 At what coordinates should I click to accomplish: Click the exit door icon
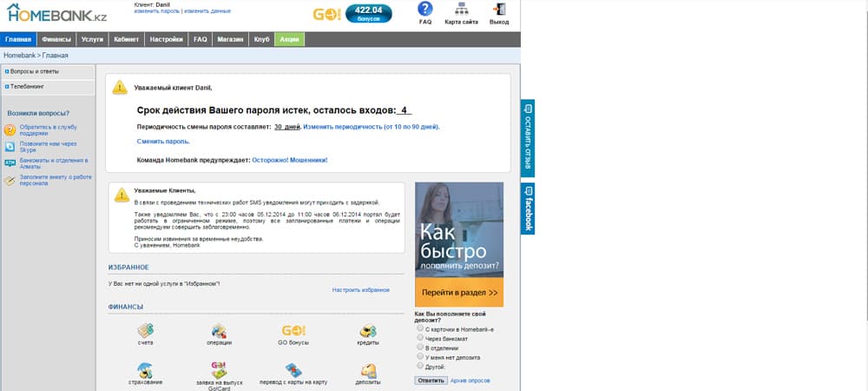pyautogui.click(x=499, y=10)
